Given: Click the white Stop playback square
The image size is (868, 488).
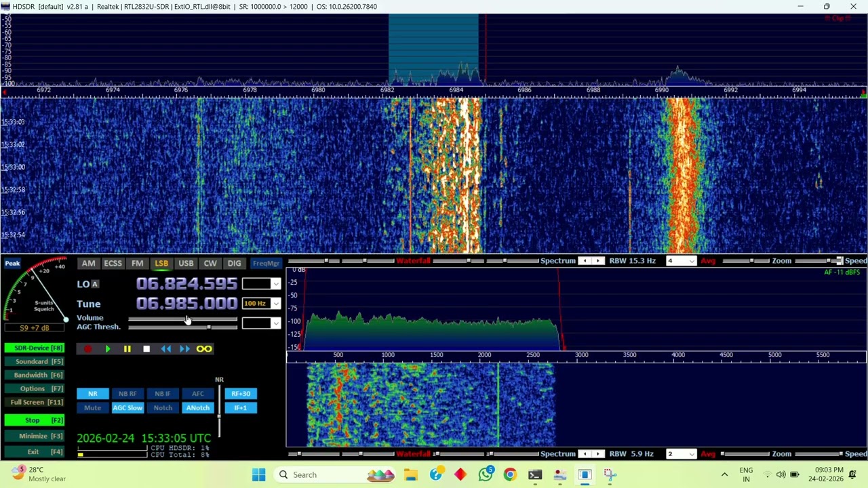Looking at the screenshot, I should coord(146,349).
